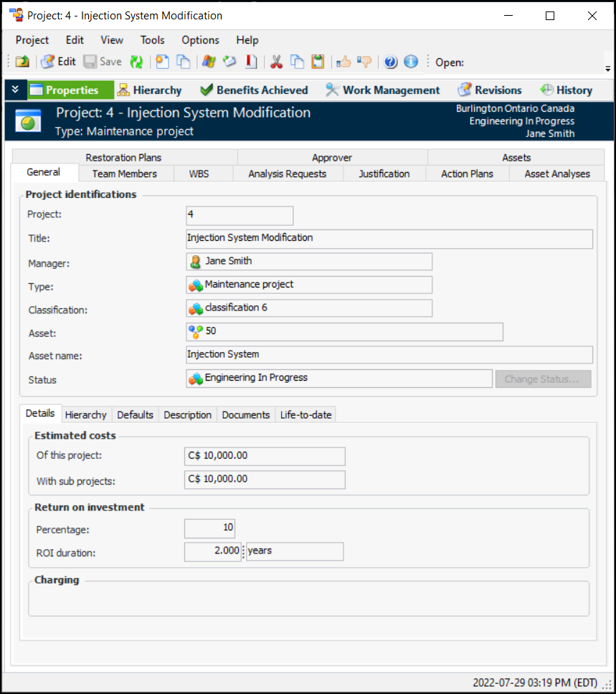
Task: Click the Edit toolbar button
Action: (x=58, y=62)
